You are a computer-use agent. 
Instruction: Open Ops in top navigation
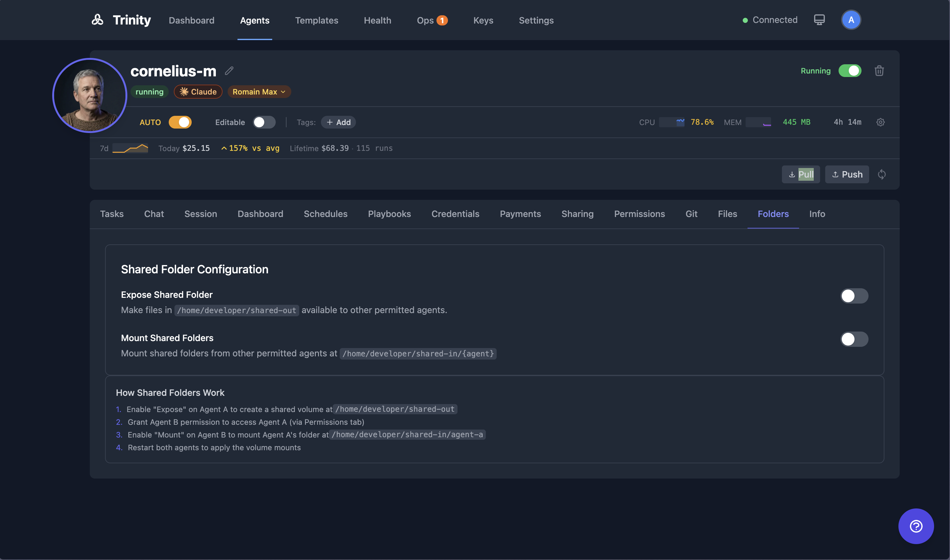(425, 20)
